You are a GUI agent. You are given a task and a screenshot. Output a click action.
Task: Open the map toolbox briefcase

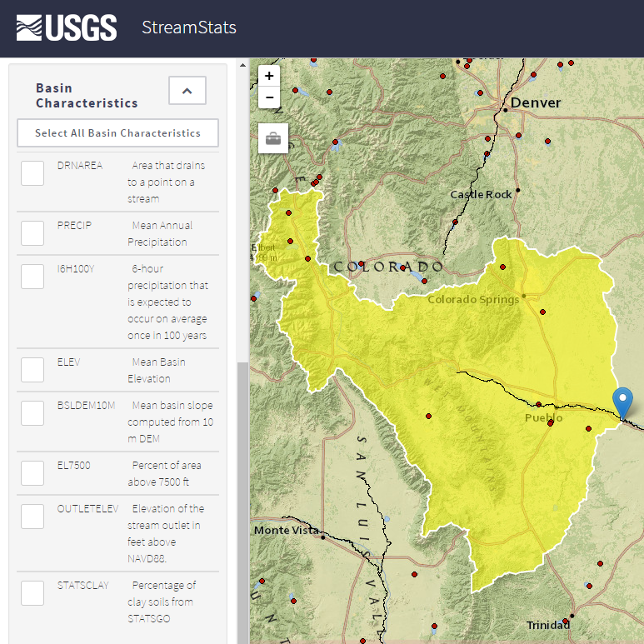(273, 138)
